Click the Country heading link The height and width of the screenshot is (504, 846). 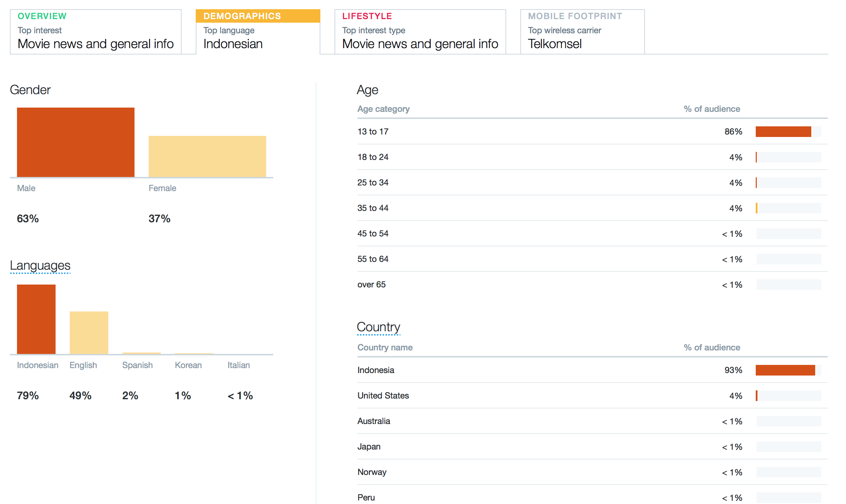tap(378, 327)
